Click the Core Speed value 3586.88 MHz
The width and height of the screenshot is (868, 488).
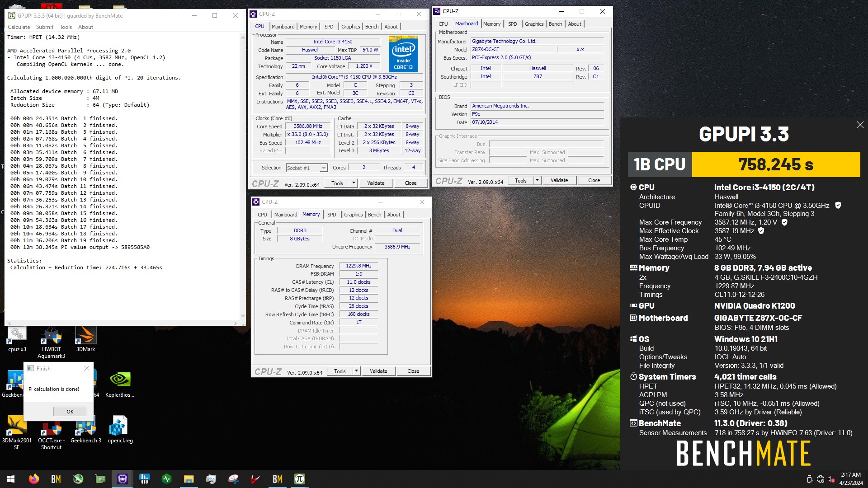(x=308, y=126)
